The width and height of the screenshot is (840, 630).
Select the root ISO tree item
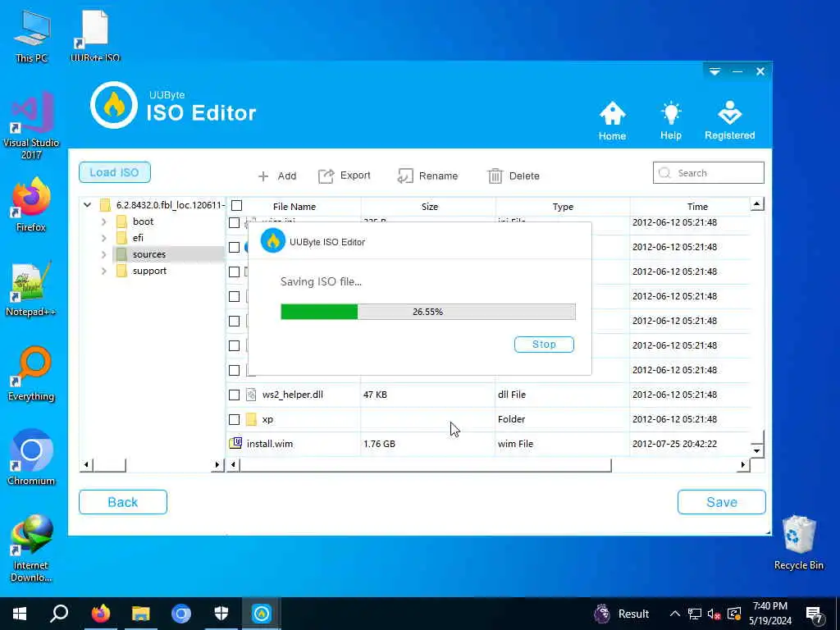[x=170, y=205]
